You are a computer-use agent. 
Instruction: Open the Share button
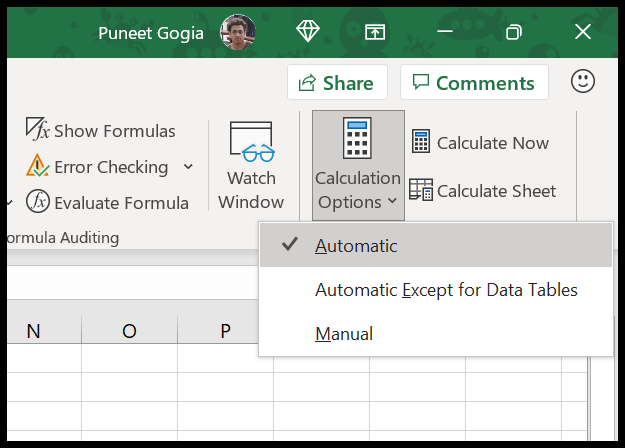[336, 83]
